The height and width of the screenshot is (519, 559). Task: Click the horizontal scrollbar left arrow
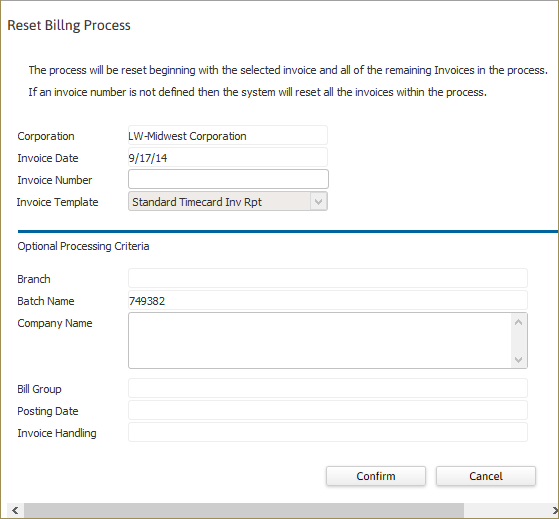click(15, 510)
